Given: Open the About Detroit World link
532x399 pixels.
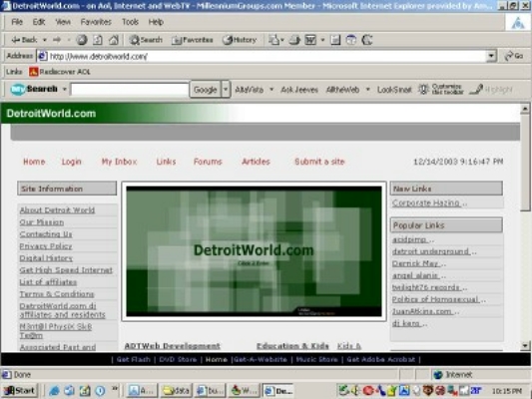Looking at the screenshot, I should [x=57, y=210].
